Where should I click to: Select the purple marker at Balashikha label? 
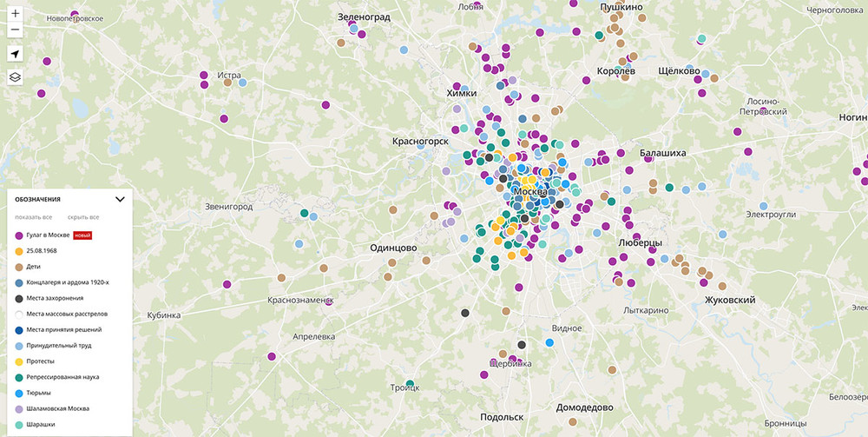coord(648,159)
